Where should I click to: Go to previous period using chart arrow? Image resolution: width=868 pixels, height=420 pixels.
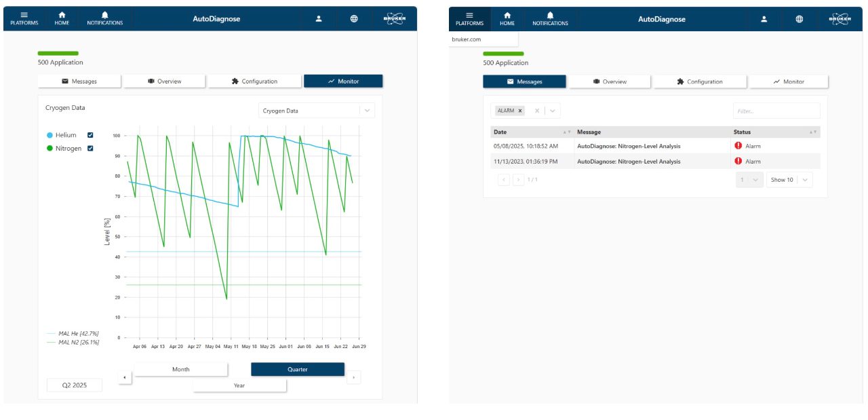point(125,378)
